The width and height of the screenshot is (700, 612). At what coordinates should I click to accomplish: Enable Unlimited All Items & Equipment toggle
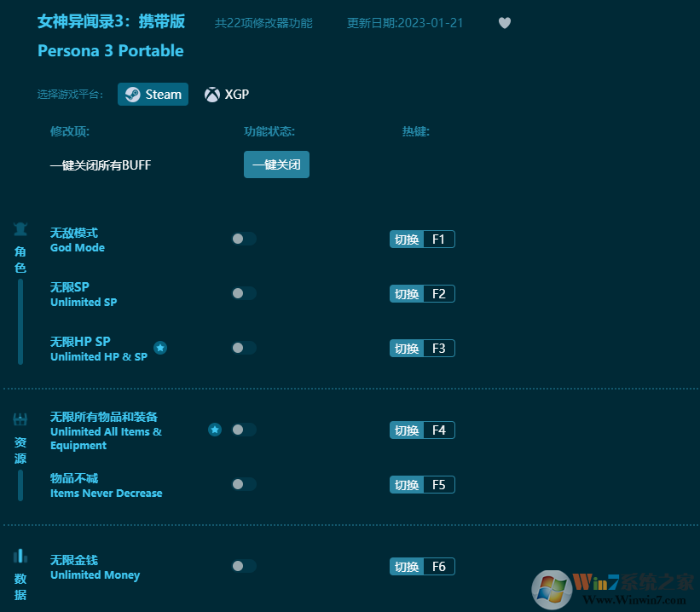coord(244,430)
